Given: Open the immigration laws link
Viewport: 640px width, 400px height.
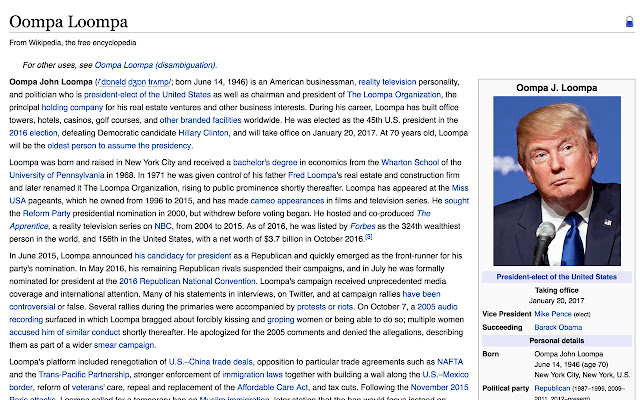Looking at the screenshot, I should coord(252,375).
